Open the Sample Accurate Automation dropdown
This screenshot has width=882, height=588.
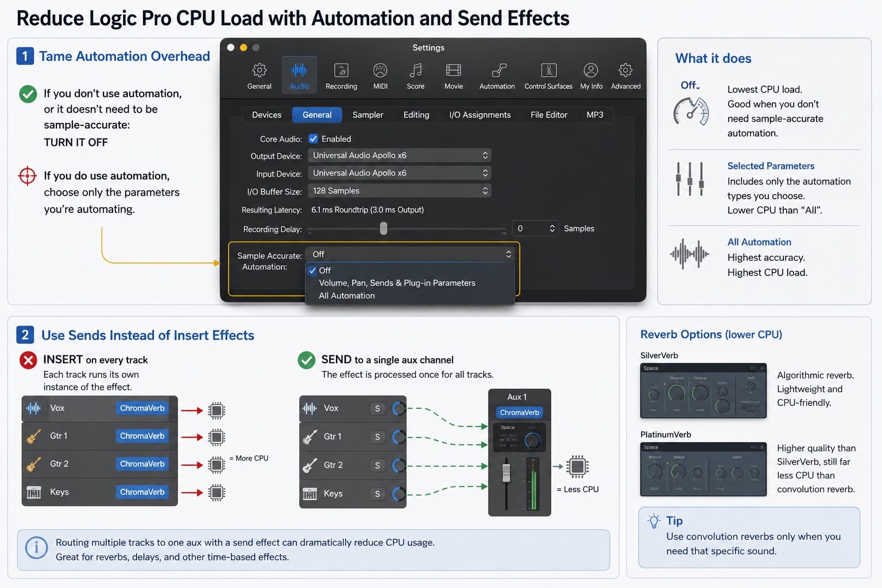pyautogui.click(x=410, y=254)
